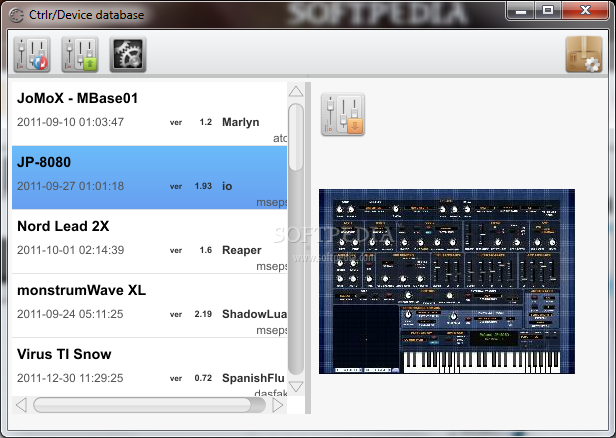
Task: Click date 2011-09-10 01:03:47
Action: point(70,122)
